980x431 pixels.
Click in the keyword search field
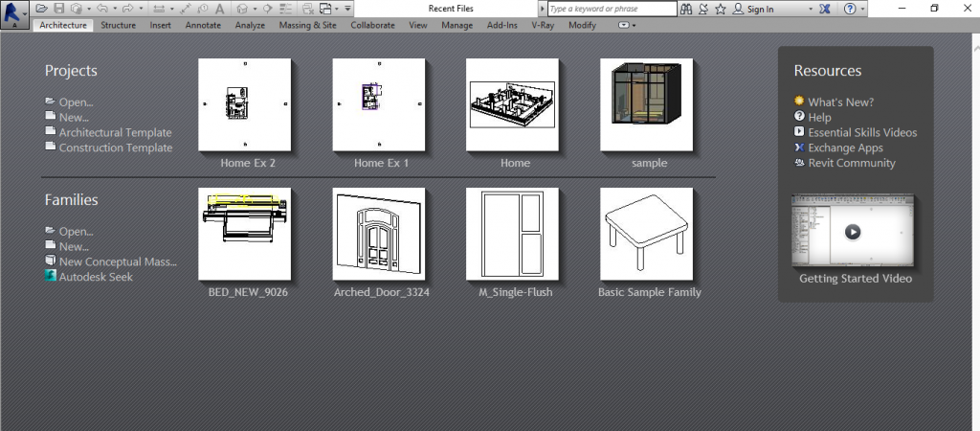click(x=612, y=9)
